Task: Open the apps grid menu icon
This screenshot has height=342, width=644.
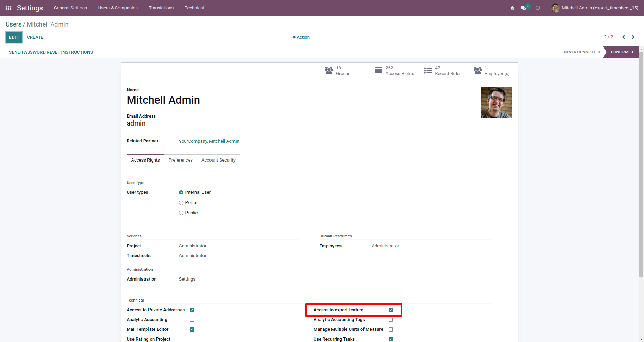Action: 9,8
